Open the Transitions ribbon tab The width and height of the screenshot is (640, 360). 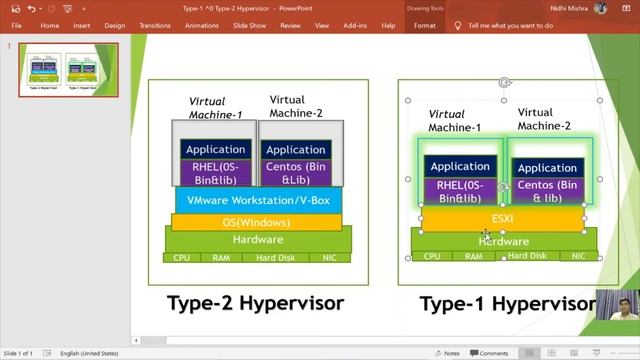pos(155,25)
